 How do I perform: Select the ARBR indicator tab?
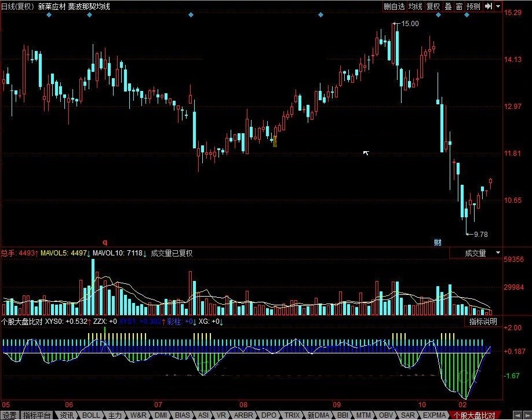pos(243,415)
